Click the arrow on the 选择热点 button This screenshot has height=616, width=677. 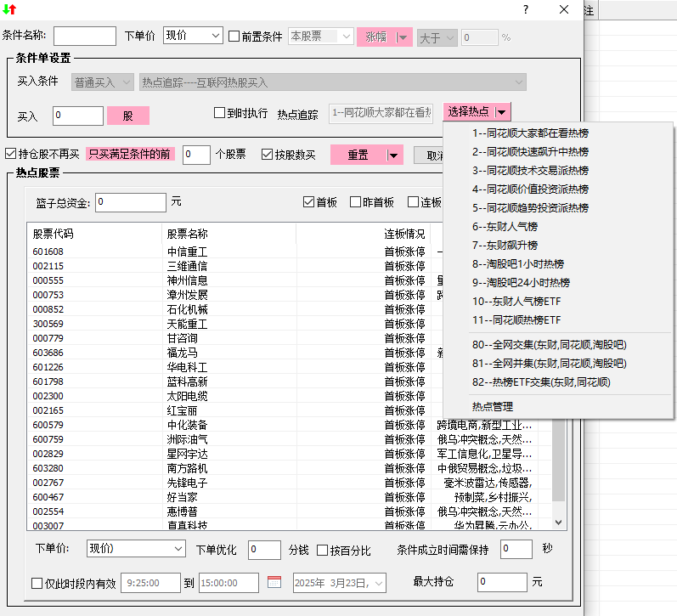tap(503, 112)
